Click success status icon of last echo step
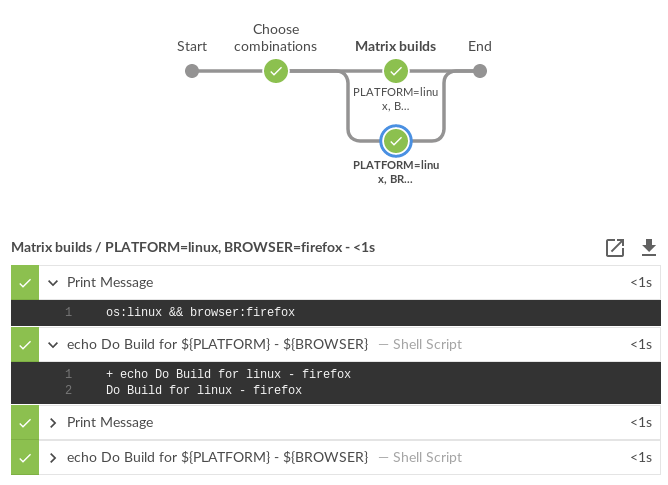 pos(25,458)
